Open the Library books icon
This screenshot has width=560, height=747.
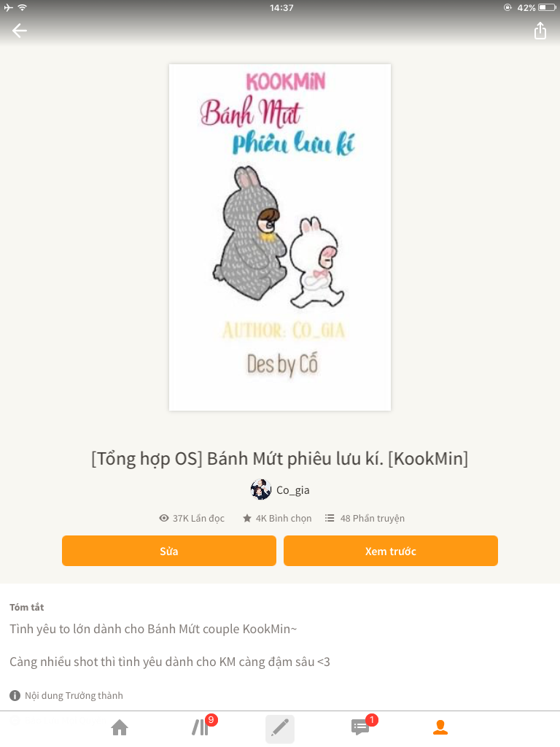pos(200,727)
